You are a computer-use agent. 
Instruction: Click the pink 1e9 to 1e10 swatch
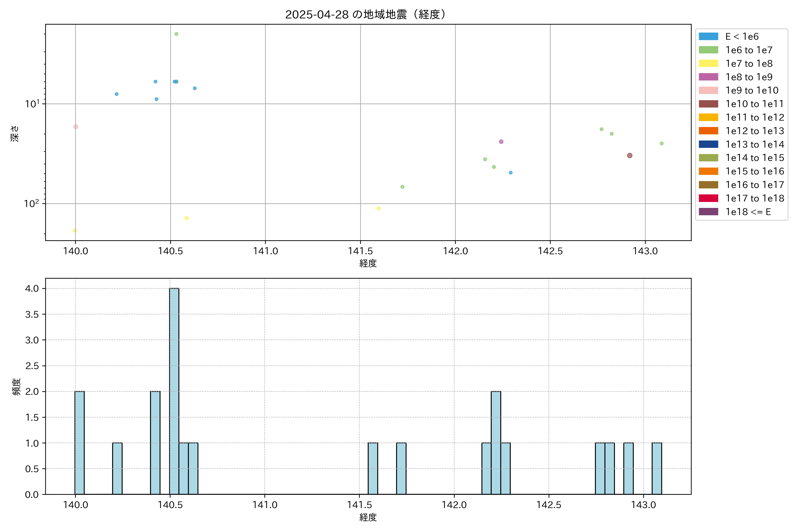coord(708,91)
